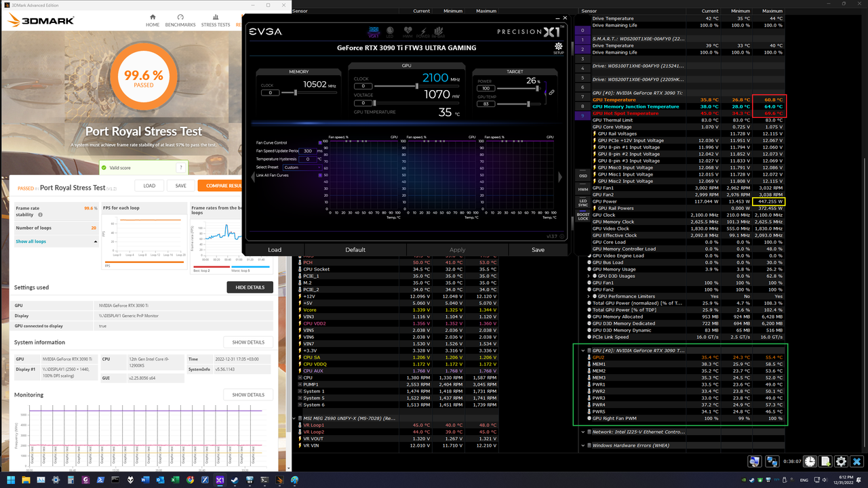Select profile slot 5 in Precision X1
868x488 pixels.
583,78
